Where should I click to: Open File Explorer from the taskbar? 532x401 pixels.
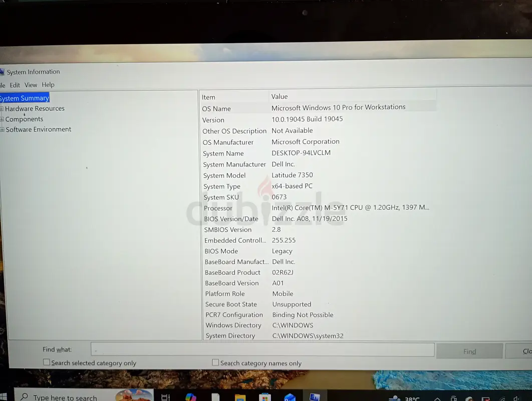(240, 397)
